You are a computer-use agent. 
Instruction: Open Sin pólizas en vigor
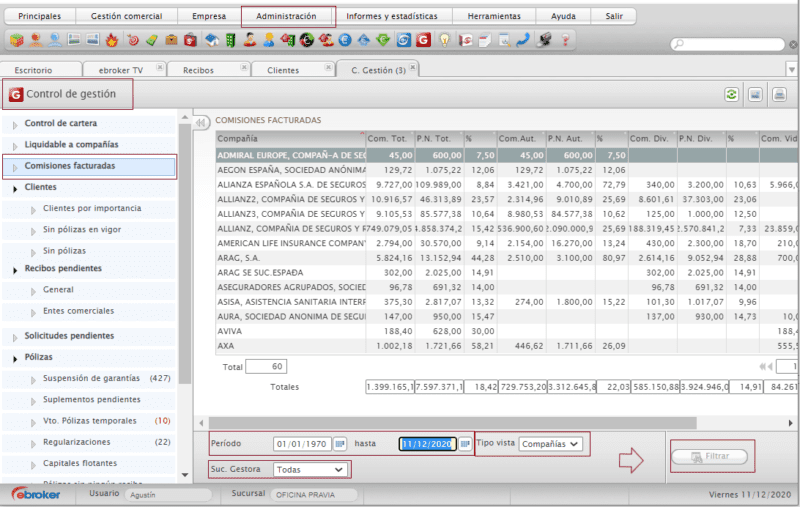pyautogui.click(x=82, y=230)
